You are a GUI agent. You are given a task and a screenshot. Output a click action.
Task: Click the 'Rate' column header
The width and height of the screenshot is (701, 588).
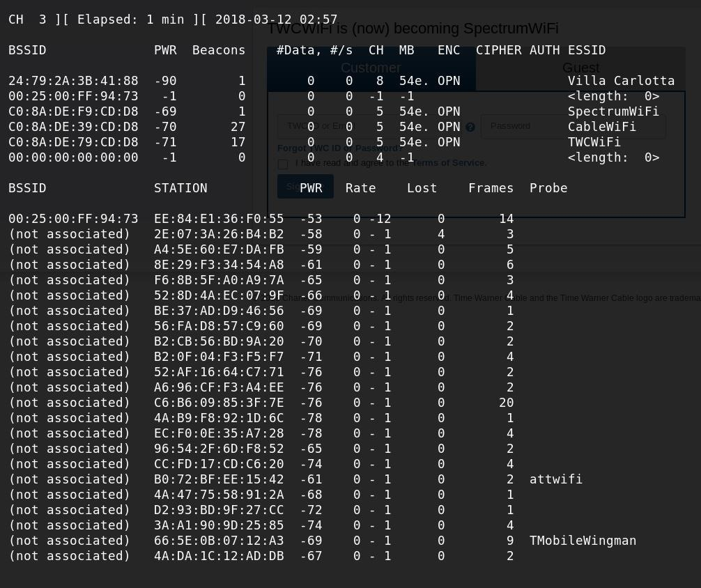pos(361,188)
